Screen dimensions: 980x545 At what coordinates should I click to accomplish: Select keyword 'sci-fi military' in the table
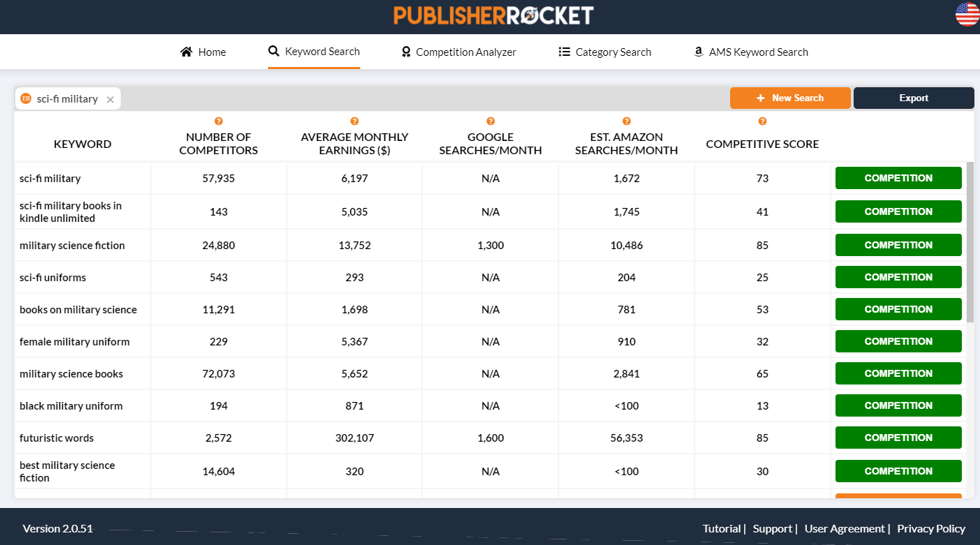(x=50, y=178)
